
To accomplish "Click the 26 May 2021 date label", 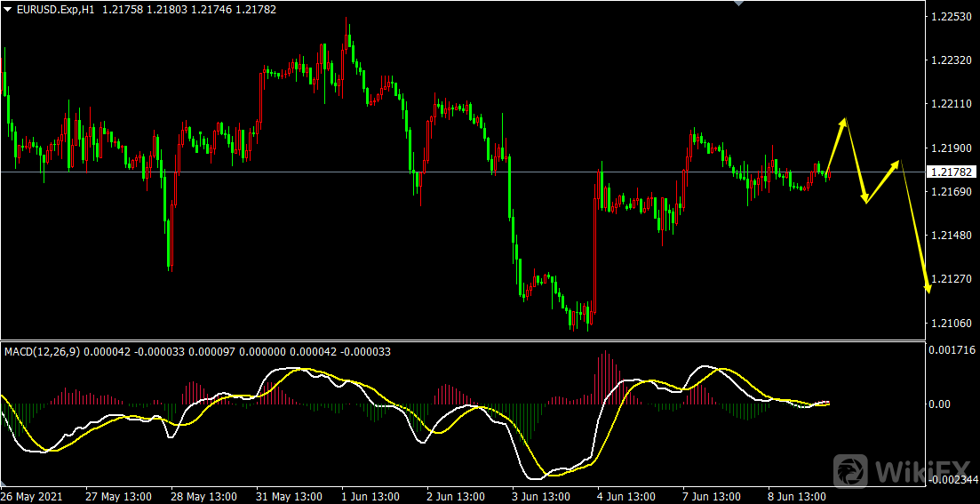I will [31, 496].
